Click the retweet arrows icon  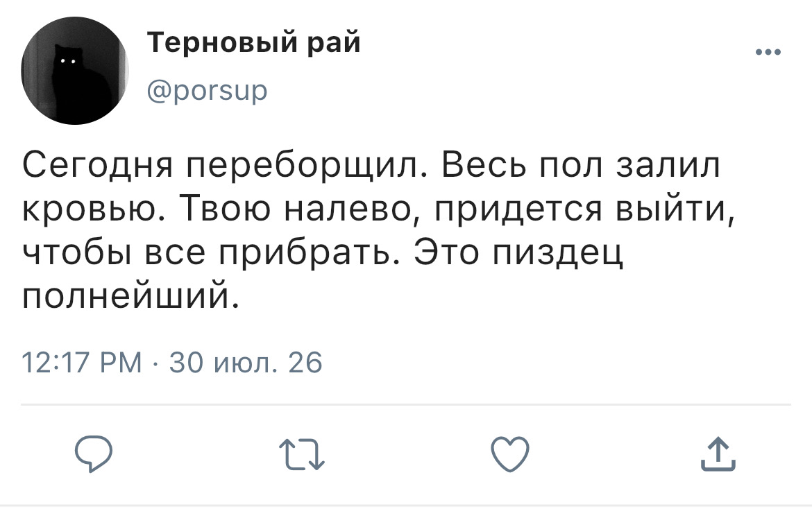302,454
